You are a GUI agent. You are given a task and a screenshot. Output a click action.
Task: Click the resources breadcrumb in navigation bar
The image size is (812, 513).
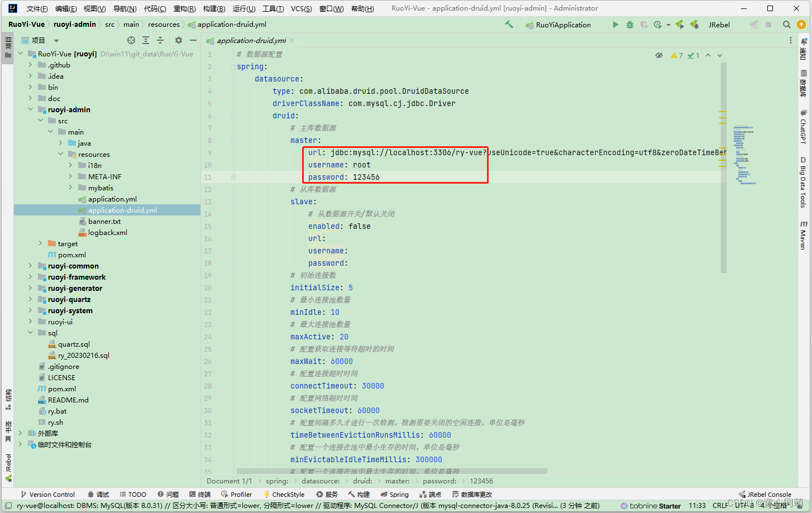(x=164, y=25)
